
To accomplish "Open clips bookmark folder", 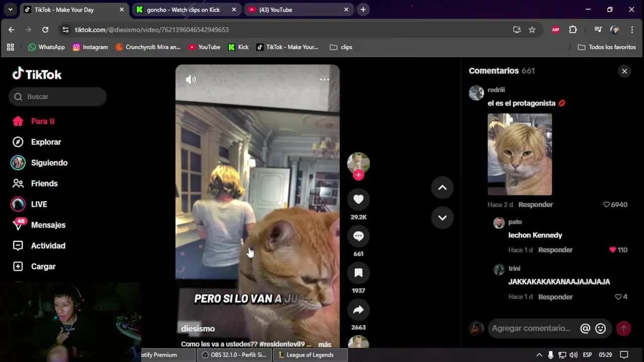I will 341,47.
